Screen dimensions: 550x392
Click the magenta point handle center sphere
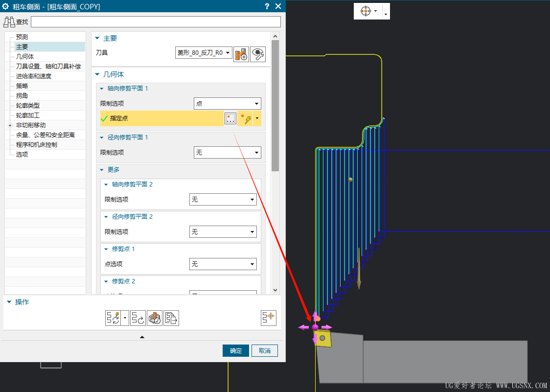point(315,327)
